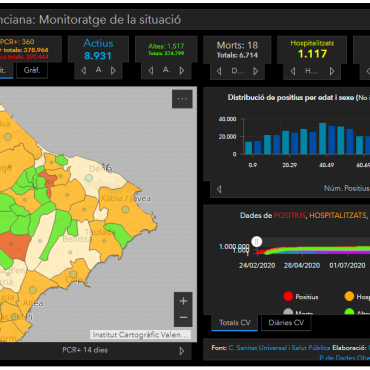The image size is (370, 370).
Task: Toggle the Positius legend series
Action: coord(301,296)
